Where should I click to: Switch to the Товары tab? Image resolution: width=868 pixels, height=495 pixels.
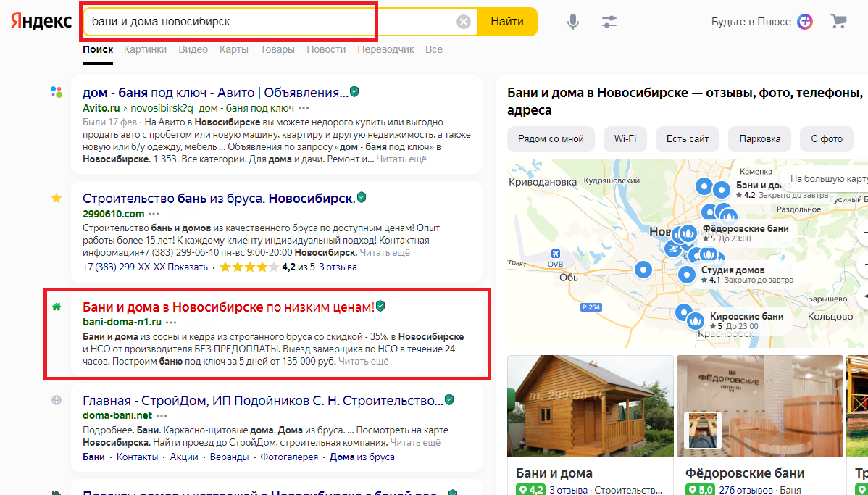tap(277, 49)
